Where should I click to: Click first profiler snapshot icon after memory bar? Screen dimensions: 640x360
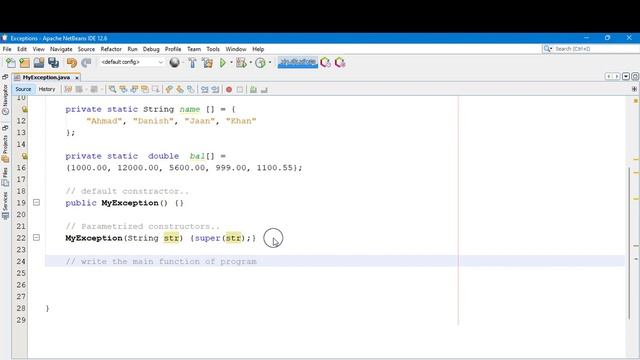pyautogui.click(x=325, y=62)
